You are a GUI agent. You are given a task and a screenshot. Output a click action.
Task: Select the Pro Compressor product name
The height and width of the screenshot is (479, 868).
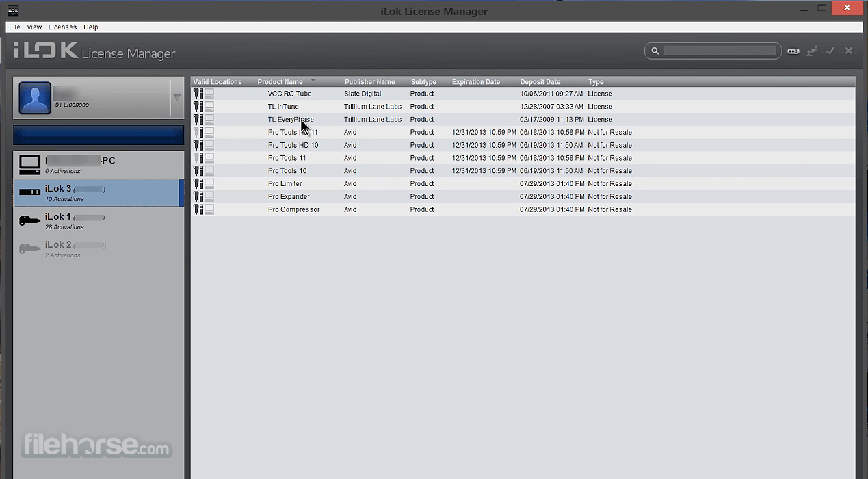pyautogui.click(x=293, y=209)
